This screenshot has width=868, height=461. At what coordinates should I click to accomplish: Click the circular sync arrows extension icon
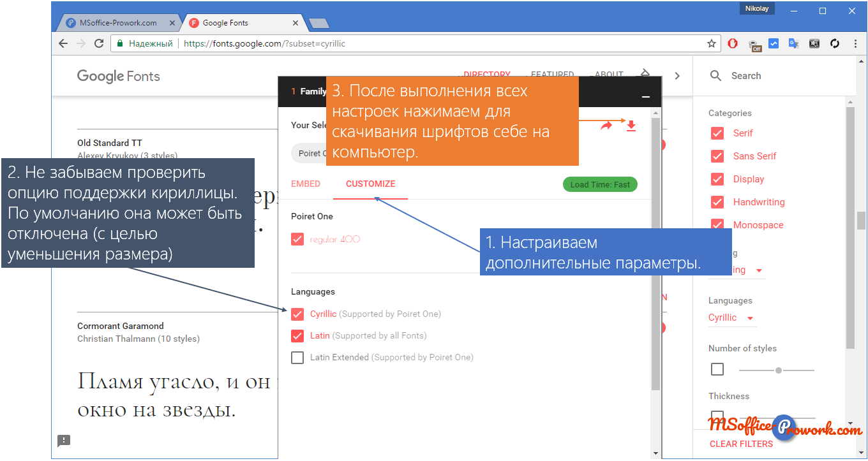click(x=835, y=43)
